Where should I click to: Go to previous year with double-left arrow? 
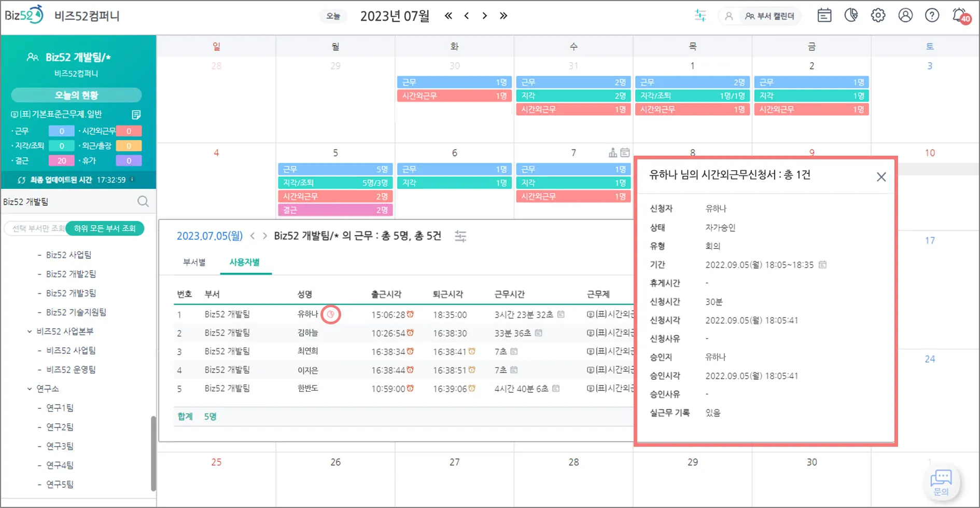point(449,16)
